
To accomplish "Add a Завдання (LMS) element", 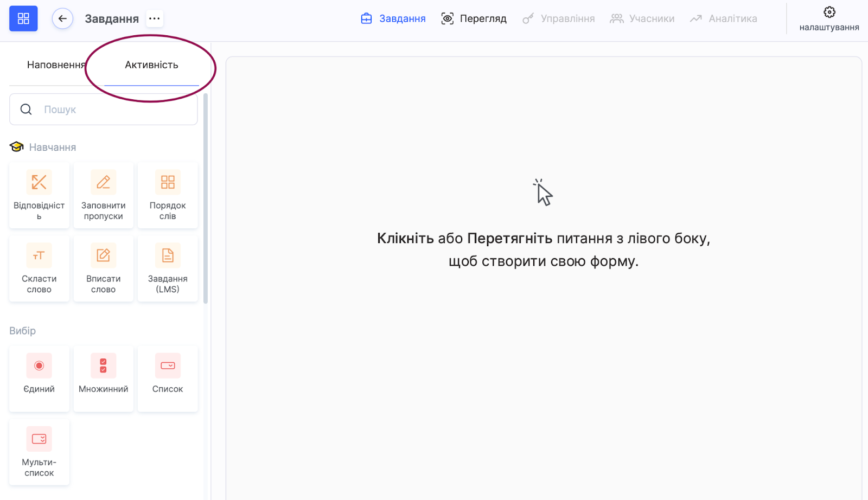I will point(168,268).
